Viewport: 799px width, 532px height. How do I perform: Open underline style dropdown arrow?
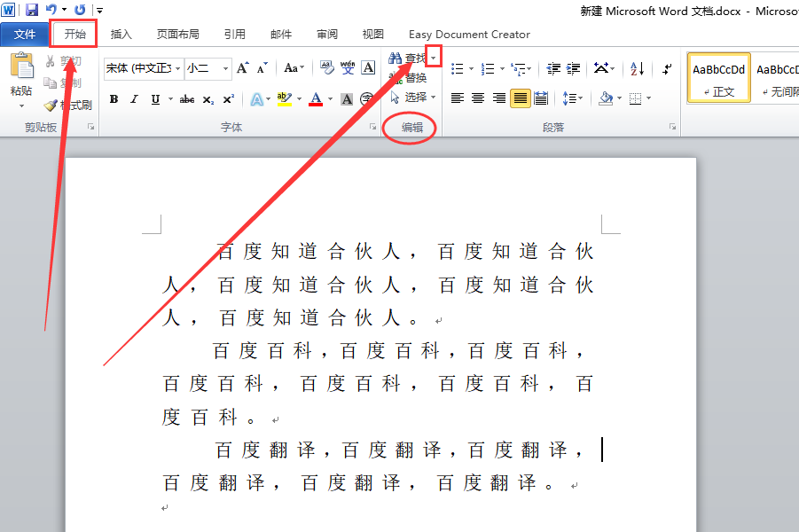tap(170, 99)
